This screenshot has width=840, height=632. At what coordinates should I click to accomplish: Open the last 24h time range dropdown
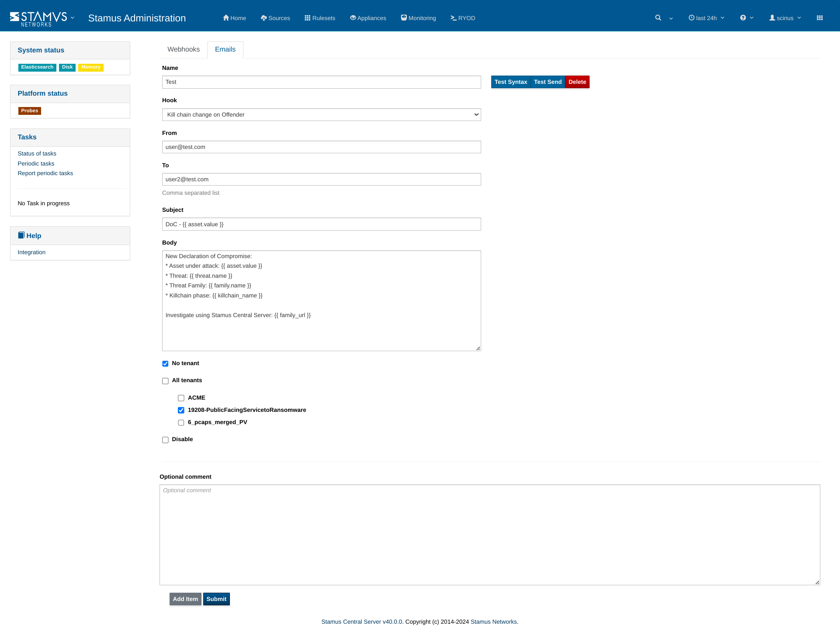tap(707, 18)
